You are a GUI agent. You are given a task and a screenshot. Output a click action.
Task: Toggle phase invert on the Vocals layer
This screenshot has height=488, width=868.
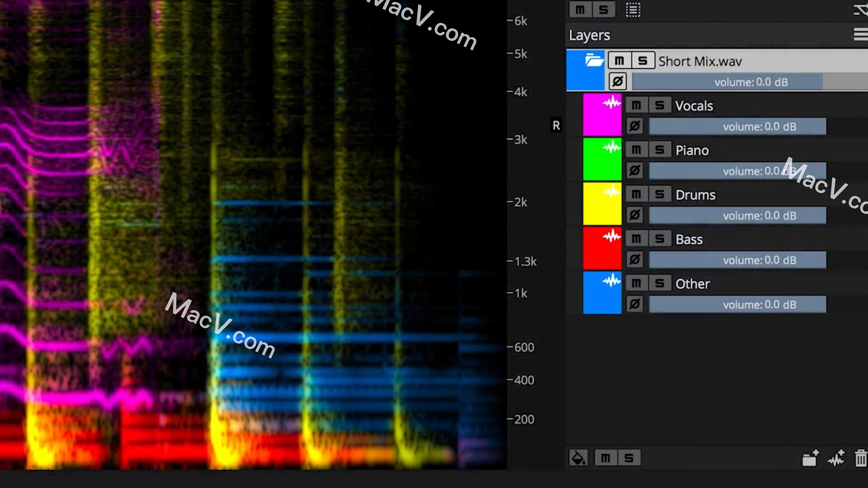point(635,126)
